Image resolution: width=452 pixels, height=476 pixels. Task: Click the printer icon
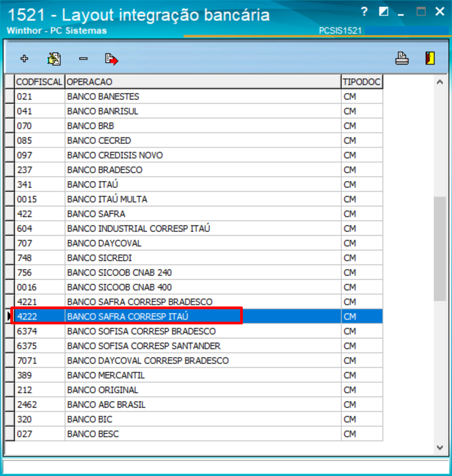pyautogui.click(x=402, y=58)
